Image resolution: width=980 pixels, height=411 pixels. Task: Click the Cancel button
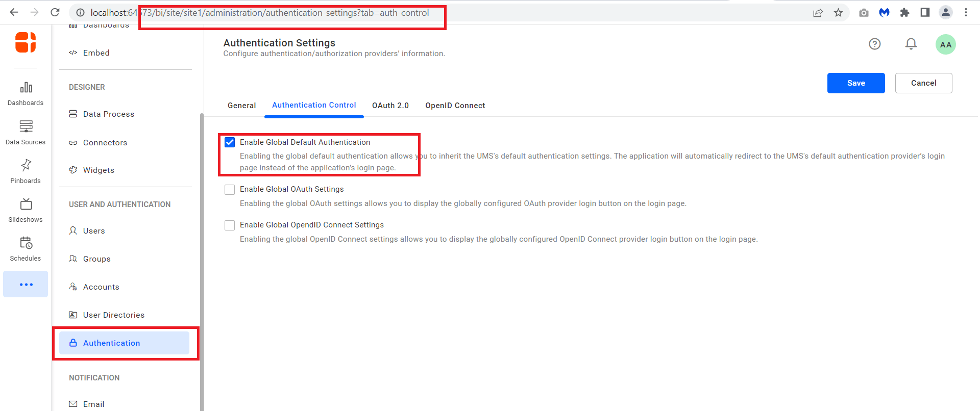[x=924, y=83]
